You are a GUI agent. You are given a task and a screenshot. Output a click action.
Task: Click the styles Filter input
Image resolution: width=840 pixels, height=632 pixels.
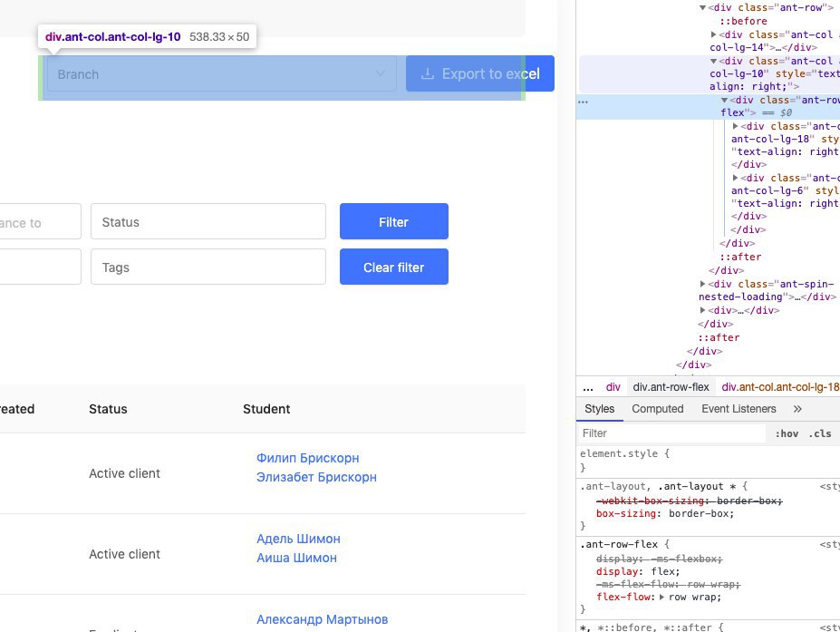pyautogui.click(x=671, y=433)
